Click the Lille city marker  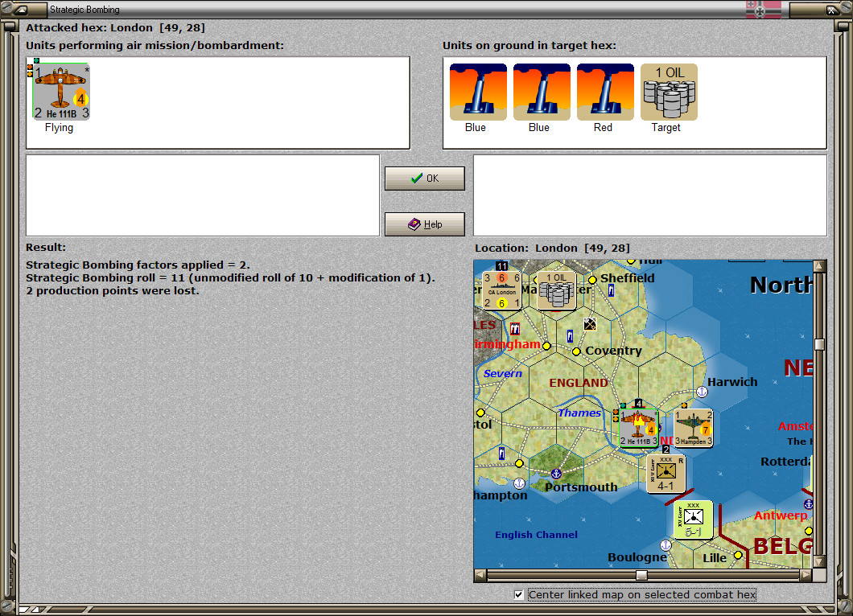738,555
